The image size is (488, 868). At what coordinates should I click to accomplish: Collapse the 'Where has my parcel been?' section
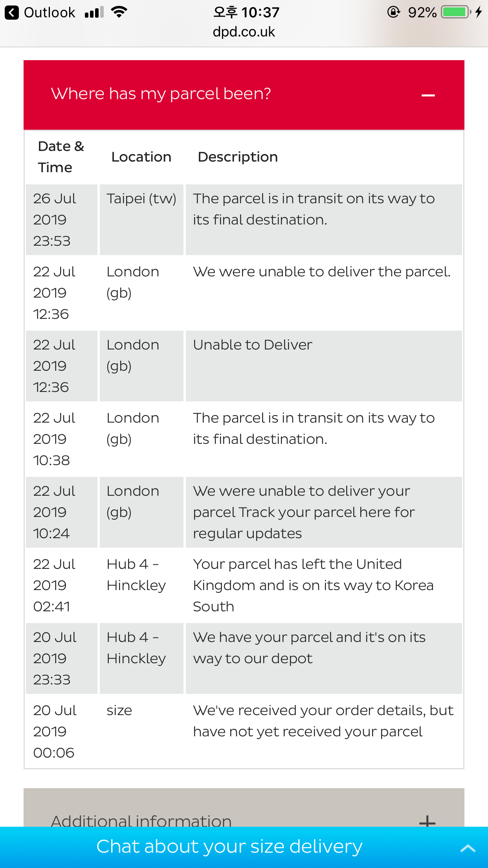[x=428, y=95]
